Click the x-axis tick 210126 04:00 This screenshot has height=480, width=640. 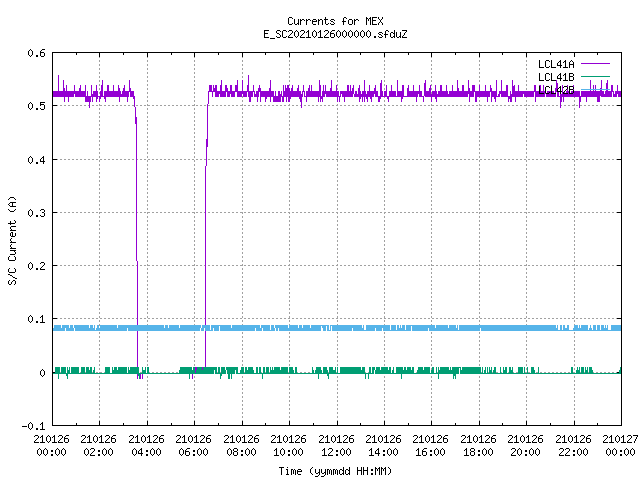point(147,446)
